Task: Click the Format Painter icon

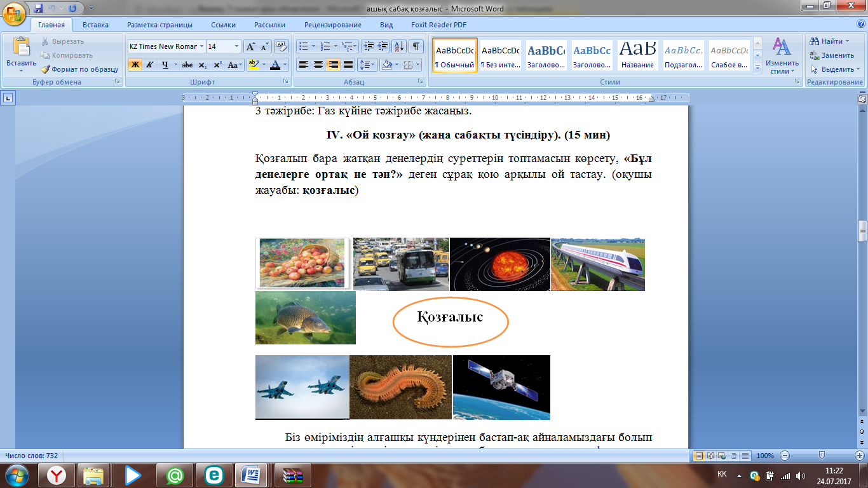Action: tap(46, 69)
